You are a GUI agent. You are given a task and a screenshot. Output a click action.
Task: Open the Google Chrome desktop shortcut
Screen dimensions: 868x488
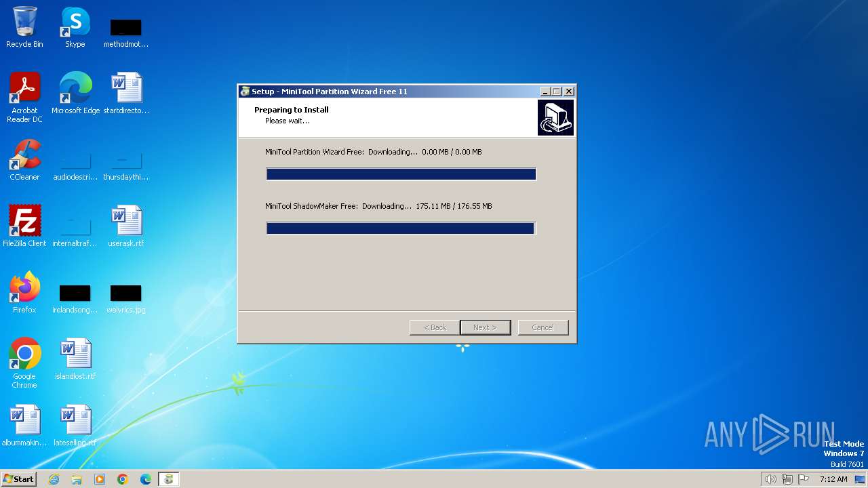coord(24,363)
